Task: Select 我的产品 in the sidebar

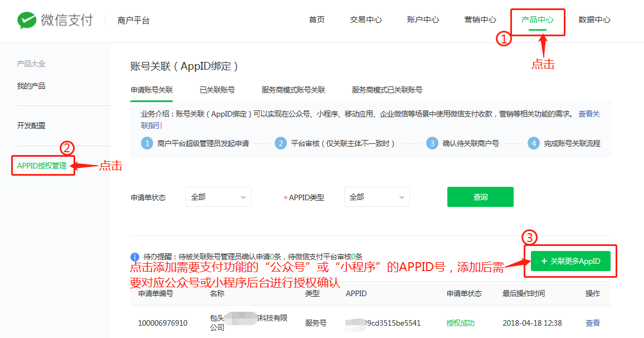Action: pyautogui.click(x=31, y=86)
